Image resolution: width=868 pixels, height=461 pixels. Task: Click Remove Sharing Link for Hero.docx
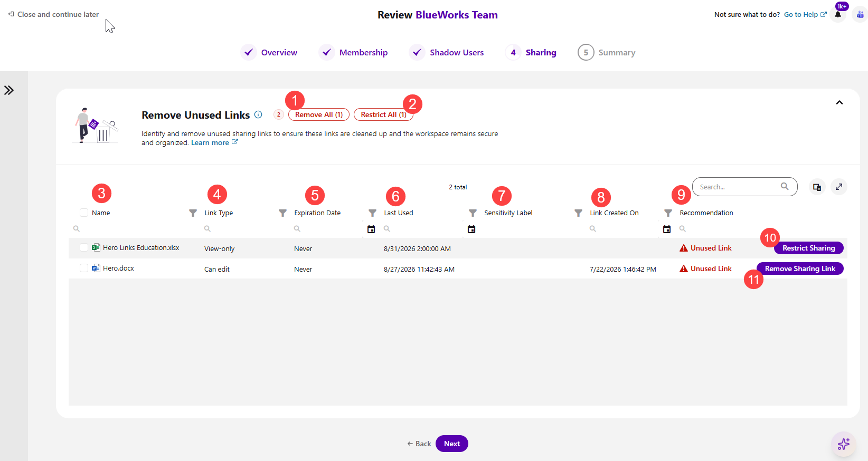click(x=800, y=268)
